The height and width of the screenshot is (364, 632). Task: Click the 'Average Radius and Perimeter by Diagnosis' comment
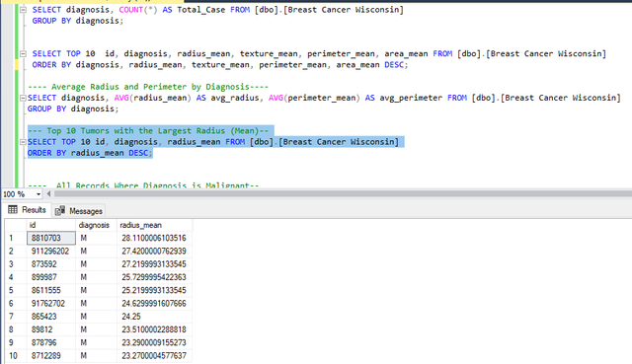point(148,87)
